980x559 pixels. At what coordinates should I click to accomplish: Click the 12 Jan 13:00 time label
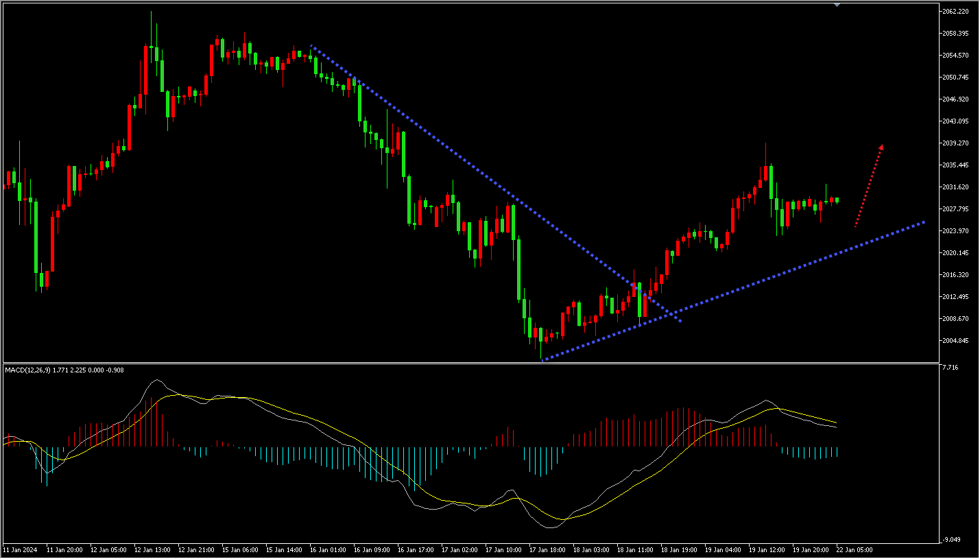(152, 550)
